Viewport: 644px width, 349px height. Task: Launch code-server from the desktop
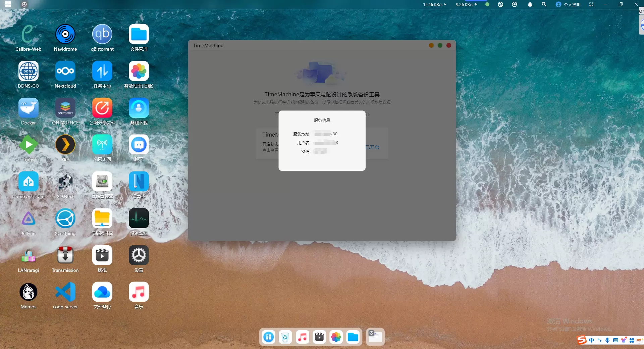tap(65, 292)
